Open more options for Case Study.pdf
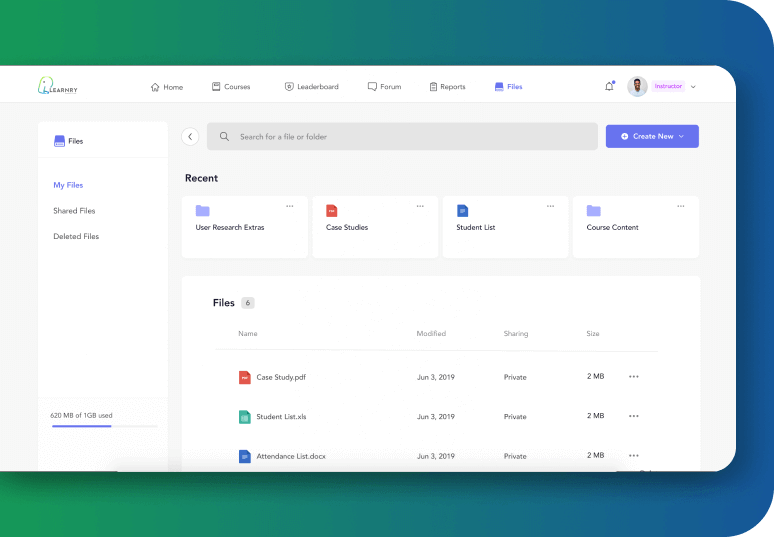The width and height of the screenshot is (774, 537). [x=634, y=377]
